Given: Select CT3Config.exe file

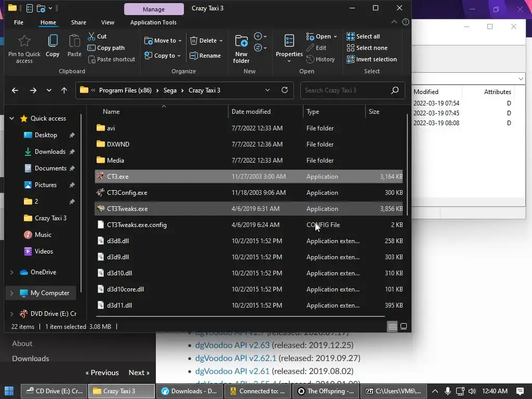Looking at the screenshot, I should click(249, 193).
